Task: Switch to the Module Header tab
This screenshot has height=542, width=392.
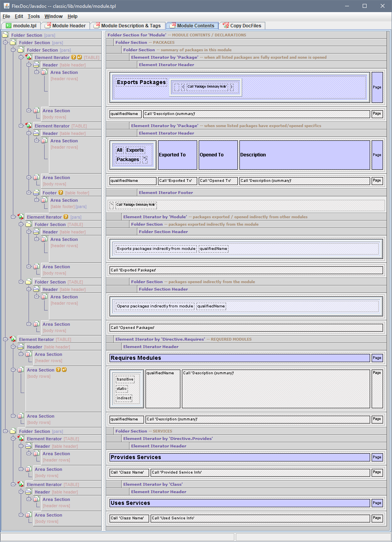Action: (x=65, y=26)
